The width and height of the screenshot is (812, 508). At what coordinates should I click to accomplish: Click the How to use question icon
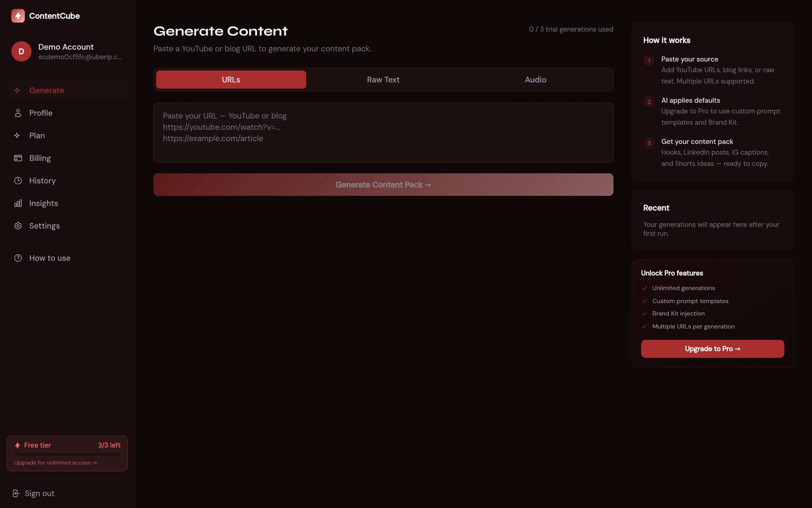click(18, 258)
